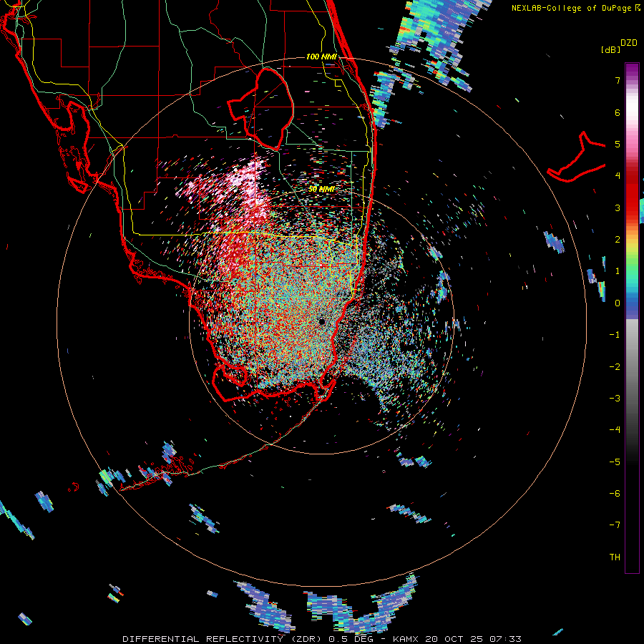The height and width of the screenshot is (644, 644).
Task: Click the 2 tick label on color scale
Action: [x=618, y=240]
